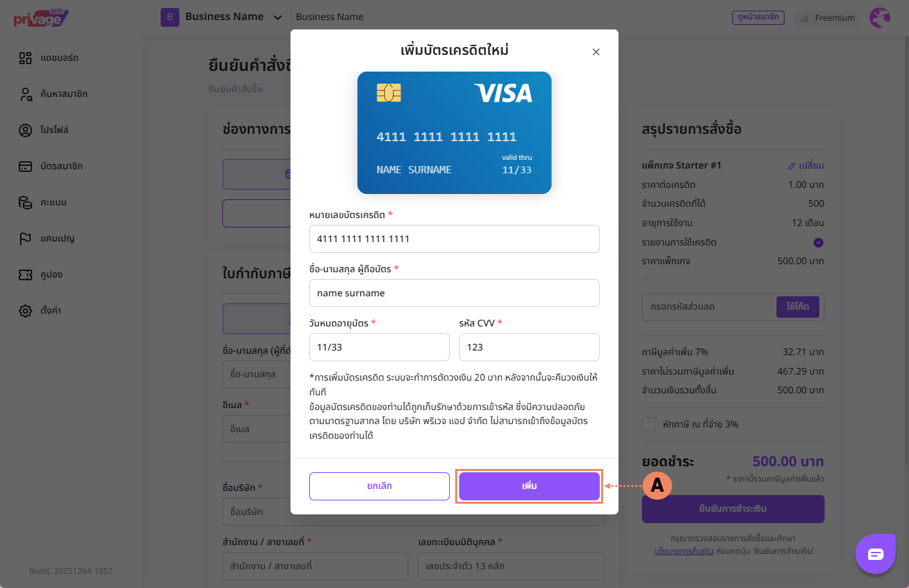Click the credit card number field

pyautogui.click(x=454, y=239)
